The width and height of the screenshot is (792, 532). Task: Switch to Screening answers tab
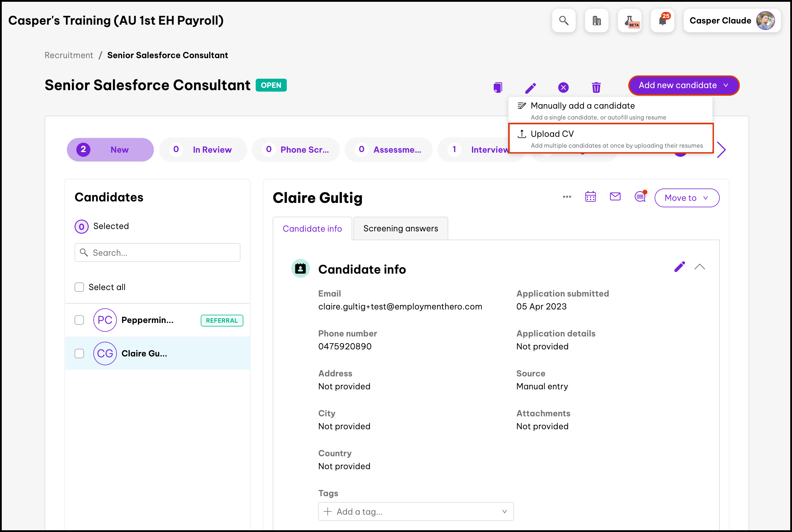tap(400, 229)
